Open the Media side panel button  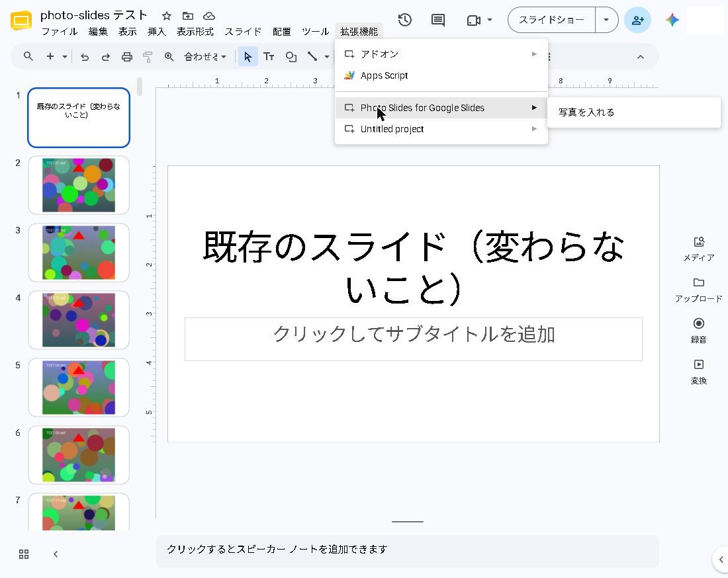point(698,249)
